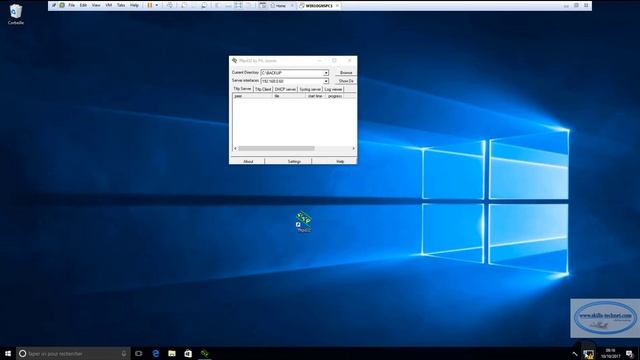Viewport: 640px width, 360px height.
Task: Click the scrollbar left arrow in Tftpd32
Action: coord(235,149)
